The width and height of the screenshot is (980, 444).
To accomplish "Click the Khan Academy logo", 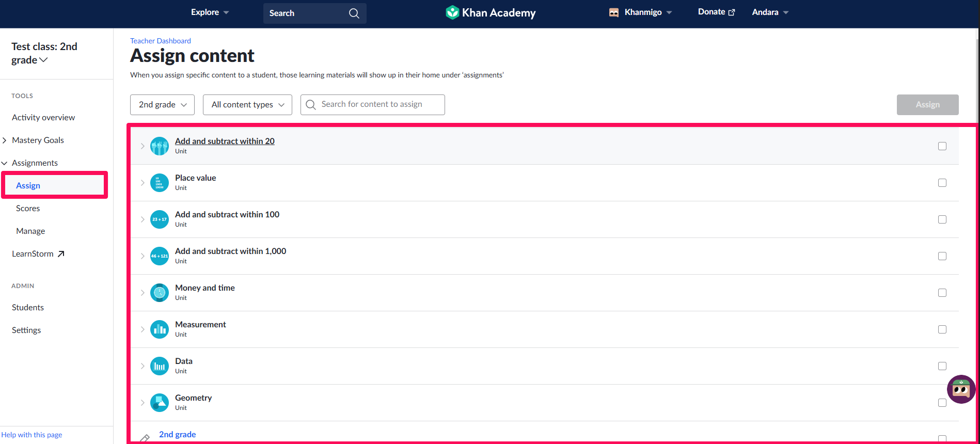I will coord(491,12).
